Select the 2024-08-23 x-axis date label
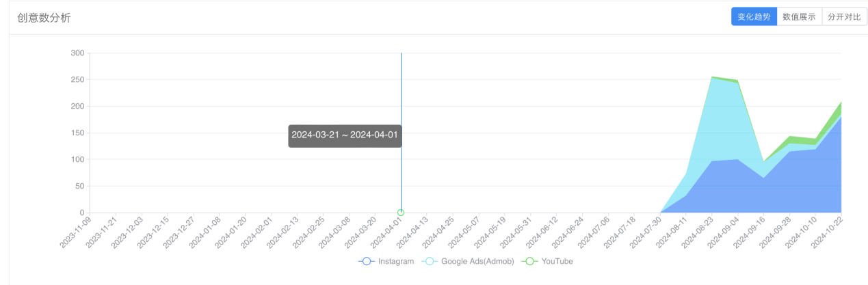Screen dimensions: 868x285 coord(701,233)
